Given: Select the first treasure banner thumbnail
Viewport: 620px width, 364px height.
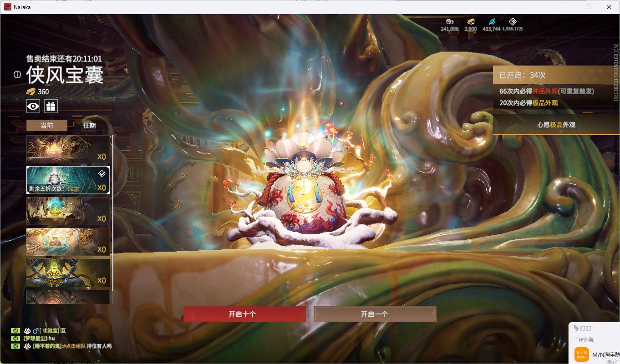Looking at the screenshot, I should click(68, 149).
